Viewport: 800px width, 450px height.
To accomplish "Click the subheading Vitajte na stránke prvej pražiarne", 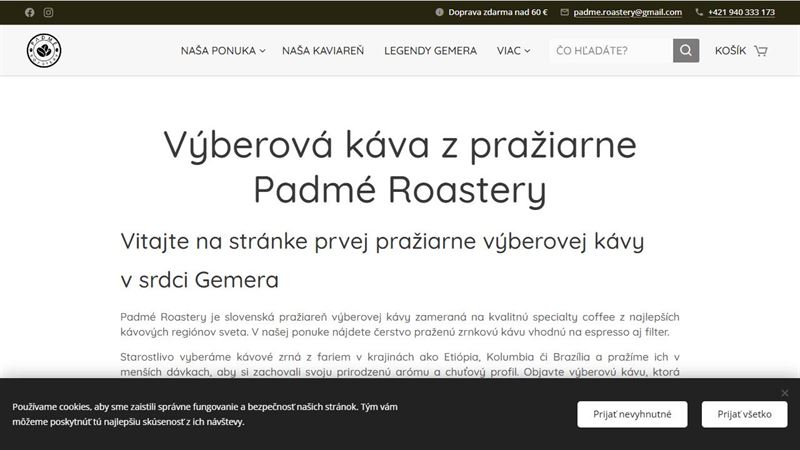I will [382, 260].
